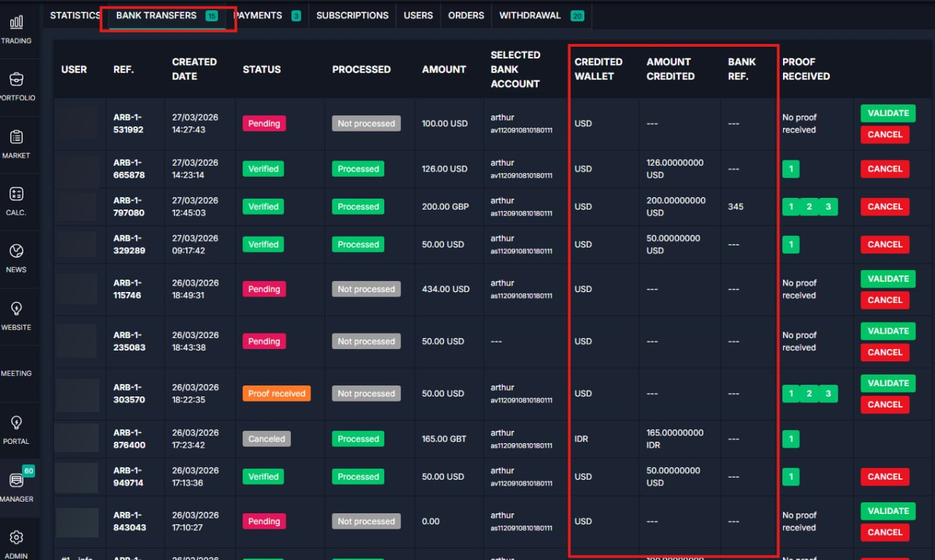
Task: Validate the Proof received transfer ARB-1-303570
Action: [888, 383]
